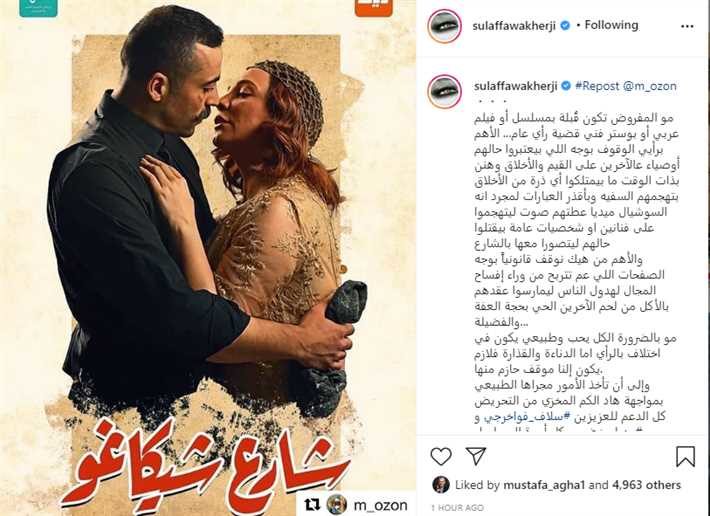This screenshot has height=516, width=710.
Task: Click the liker avatar next to Liked by
Action: [441, 485]
